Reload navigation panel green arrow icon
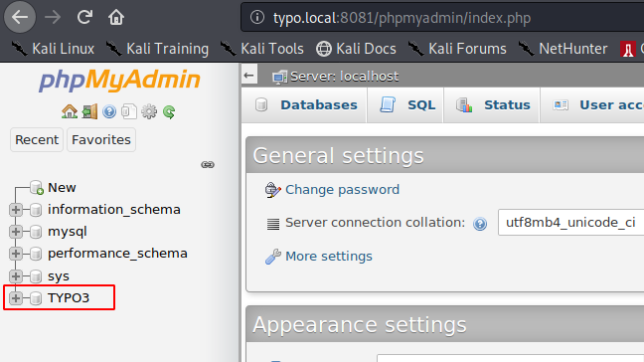 tap(169, 111)
